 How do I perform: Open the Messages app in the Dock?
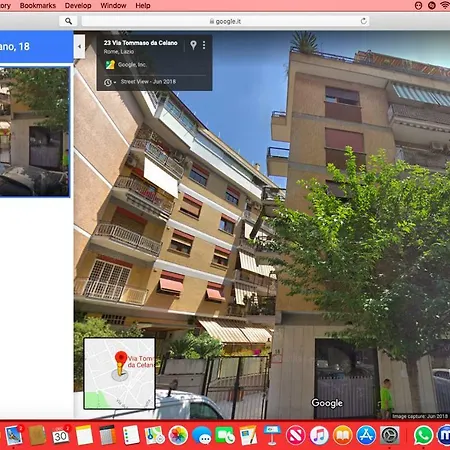[x=202, y=436]
